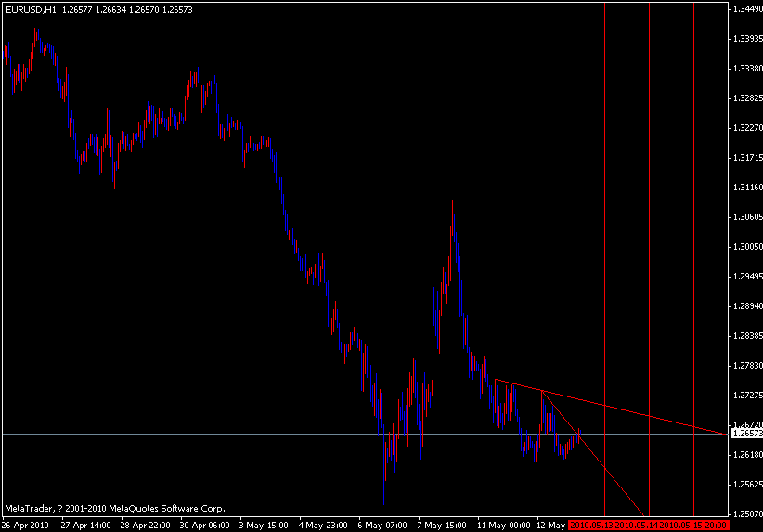Click price scale value 1.33380

click(x=747, y=68)
